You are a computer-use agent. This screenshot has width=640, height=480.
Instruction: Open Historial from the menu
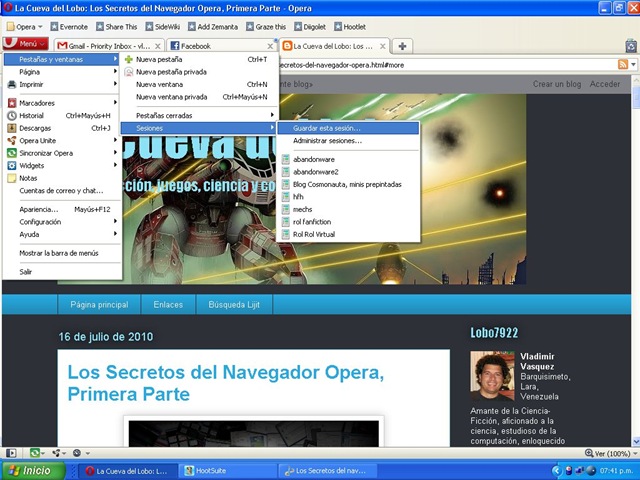point(61,116)
